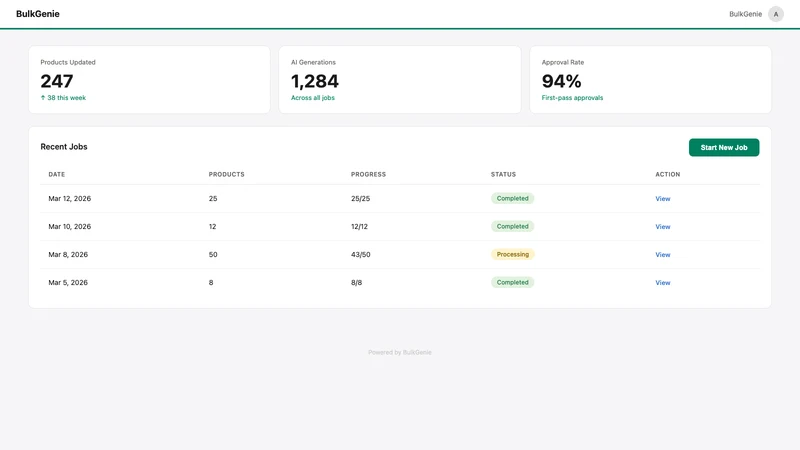The image size is (800, 450).
Task: View the Mar 8, 2026 job
Action: click(x=662, y=255)
